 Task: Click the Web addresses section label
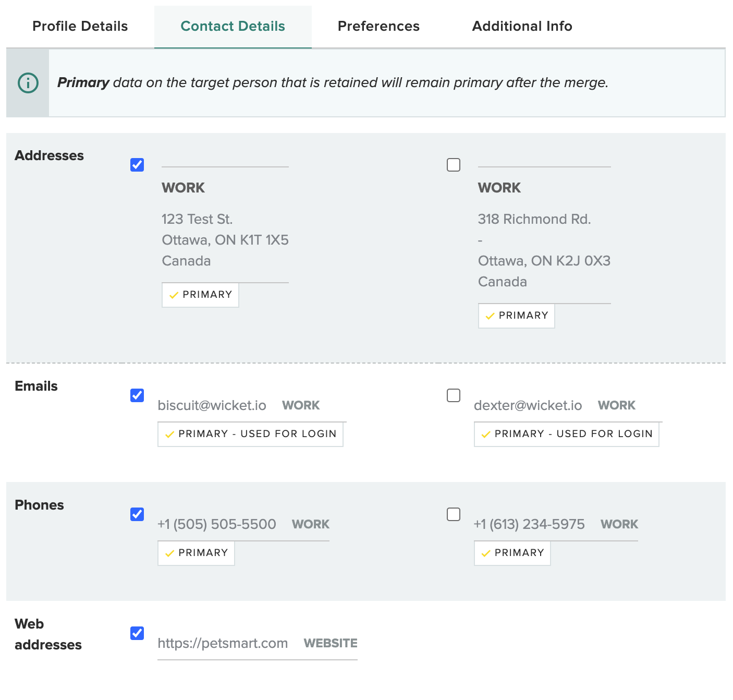pyautogui.click(x=48, y=634)
